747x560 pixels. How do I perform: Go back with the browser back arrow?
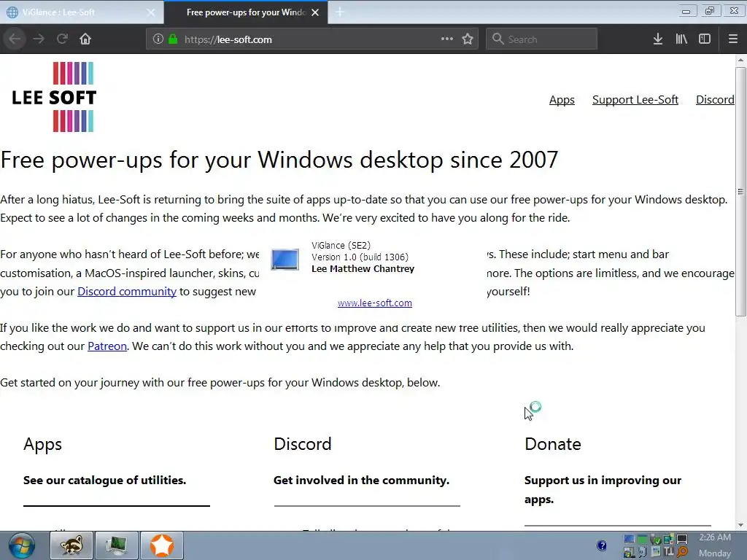coord(15,39)
